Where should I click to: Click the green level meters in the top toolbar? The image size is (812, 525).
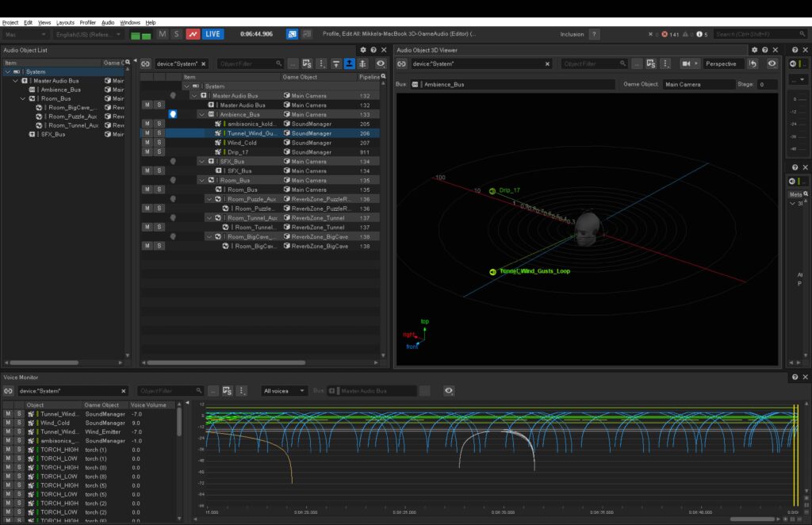click(x=141, y=35)
